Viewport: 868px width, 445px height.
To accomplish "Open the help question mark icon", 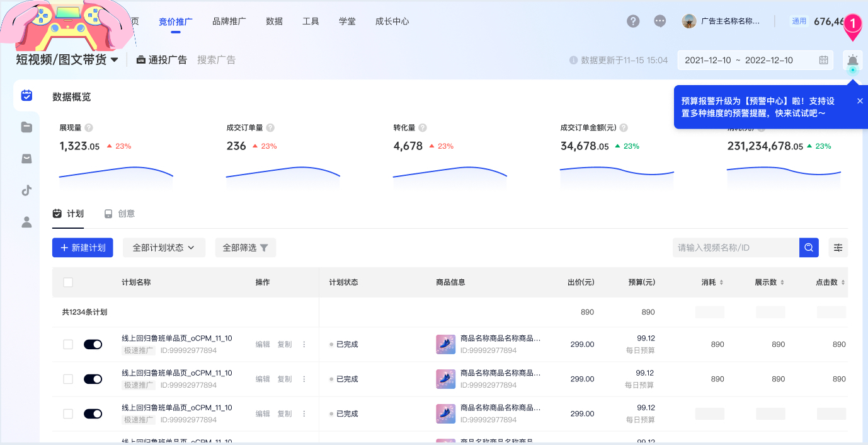I will pos(633,21).
